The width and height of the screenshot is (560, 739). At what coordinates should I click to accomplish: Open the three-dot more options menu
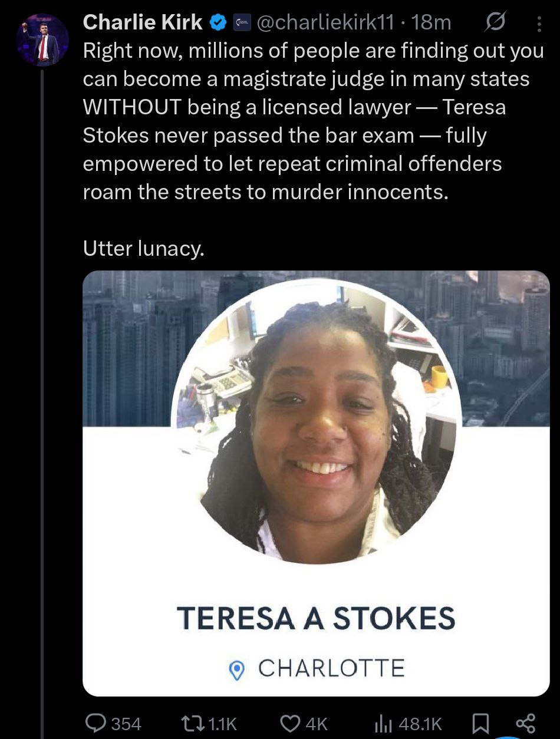pos(538,24)
